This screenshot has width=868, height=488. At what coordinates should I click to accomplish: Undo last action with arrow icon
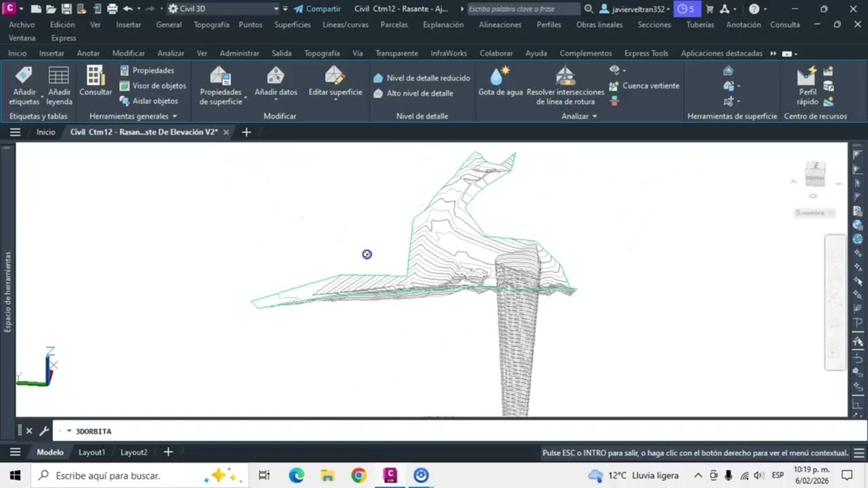[x=127, y=9]
